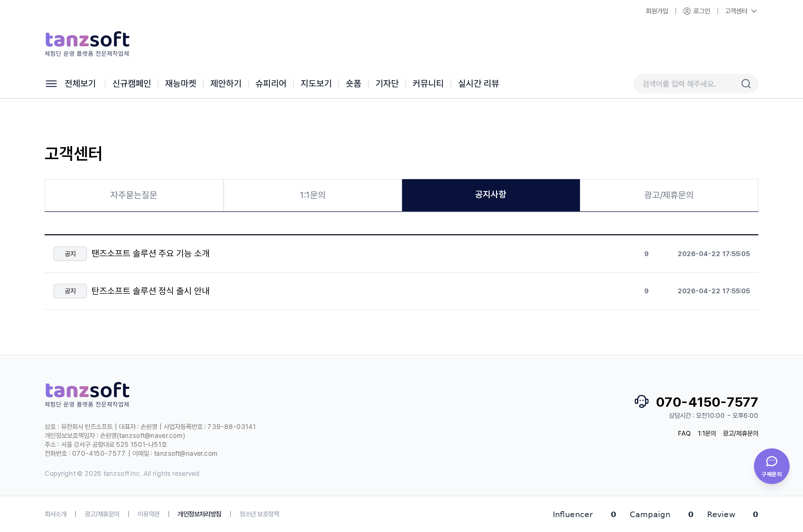Click the Review counter in the footer
The width and height of the screenshot is (803, 532).
coord(732,515)
